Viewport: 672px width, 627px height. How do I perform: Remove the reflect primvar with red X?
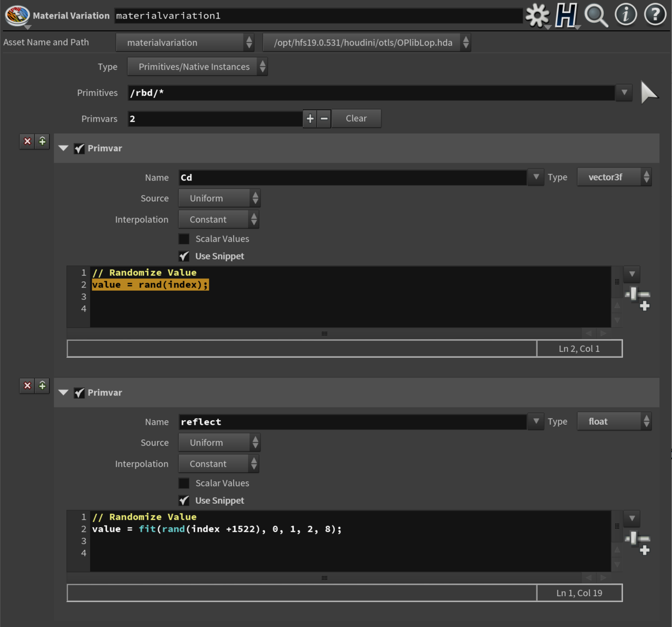[27, 386]
